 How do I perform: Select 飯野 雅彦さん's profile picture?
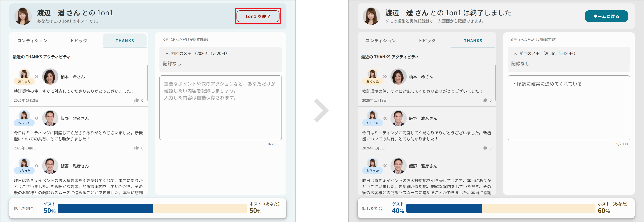(50, 118)
